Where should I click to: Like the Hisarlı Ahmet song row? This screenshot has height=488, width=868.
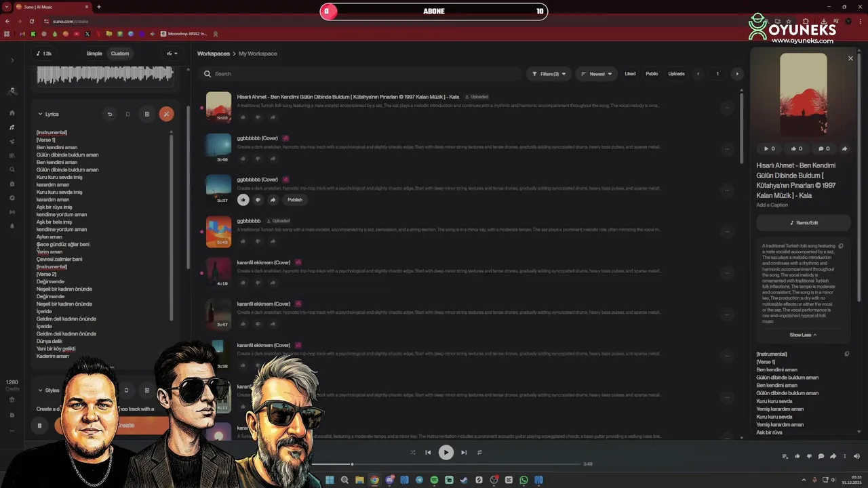click(x=243, y=117)
